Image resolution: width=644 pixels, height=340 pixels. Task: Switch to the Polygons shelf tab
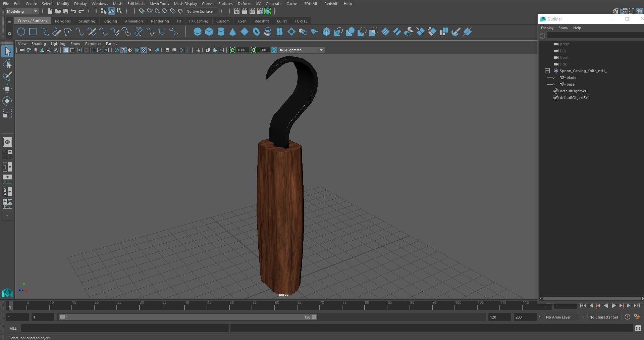(63, 21)
